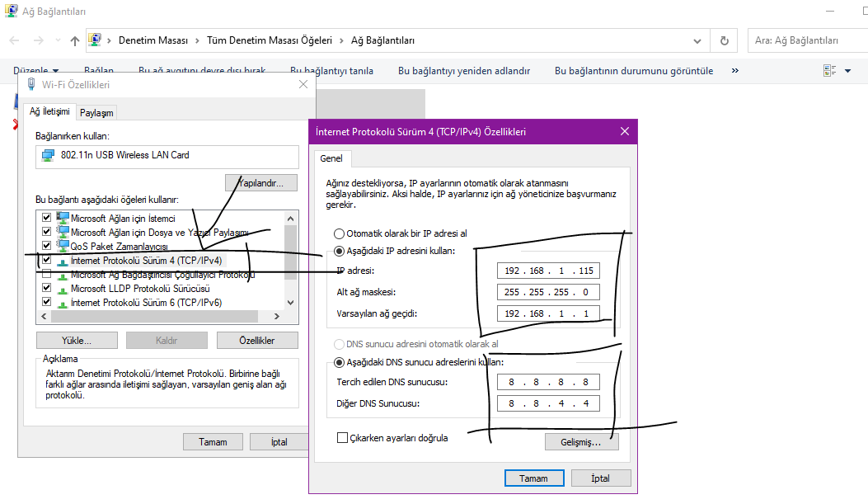Image resolution: width=868 pixels, height=504 pixels.
Task: Open the Genel tab in IPv4 properties
Action: pos(331,158)
